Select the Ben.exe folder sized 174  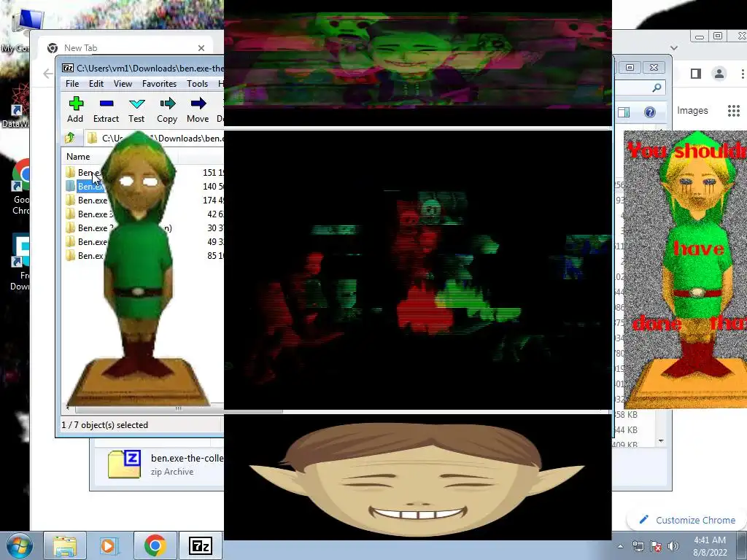pyautogui.click(x=143, y=200)
